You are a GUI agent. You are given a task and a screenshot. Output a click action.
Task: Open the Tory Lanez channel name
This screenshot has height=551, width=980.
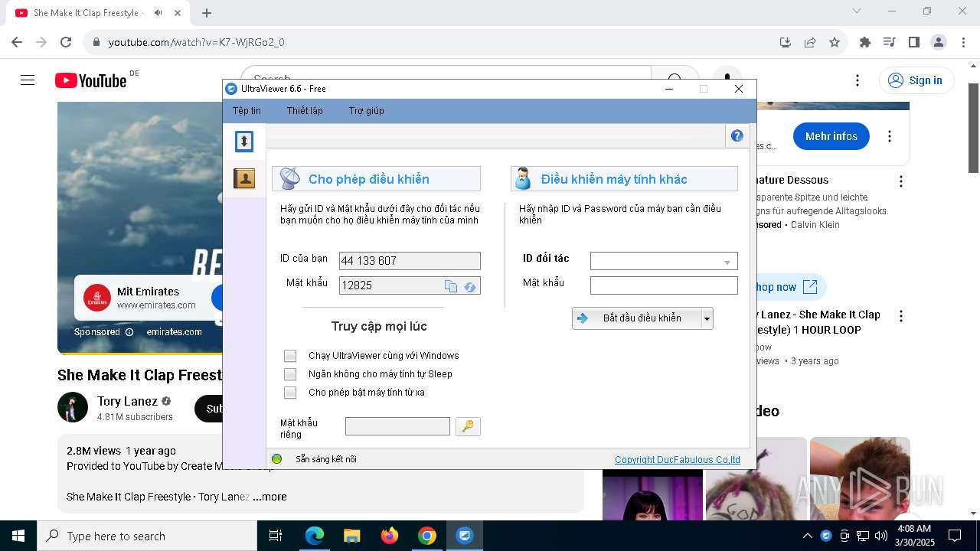pos(127,401)
